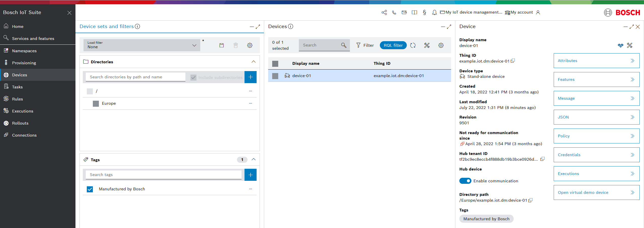The width and height of the screenshot is (644, 228).
Task: Click the user profile icon
Action: coord(538,12)
